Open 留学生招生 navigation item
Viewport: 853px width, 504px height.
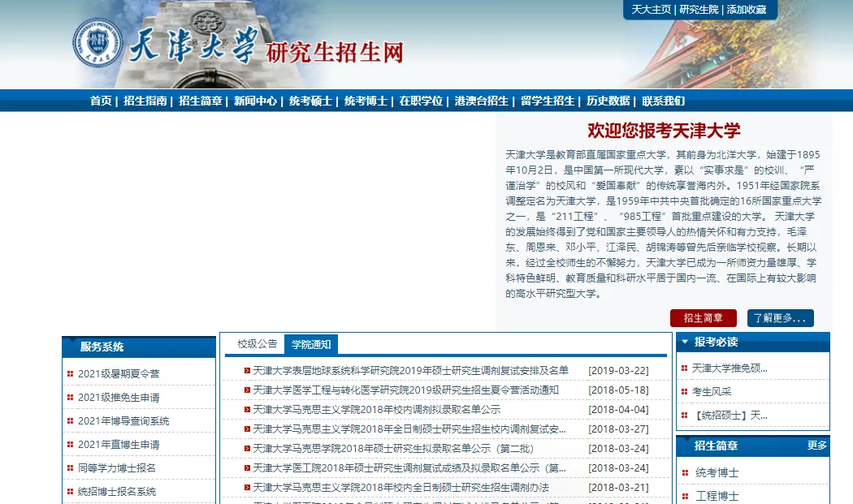coord(548,101)
